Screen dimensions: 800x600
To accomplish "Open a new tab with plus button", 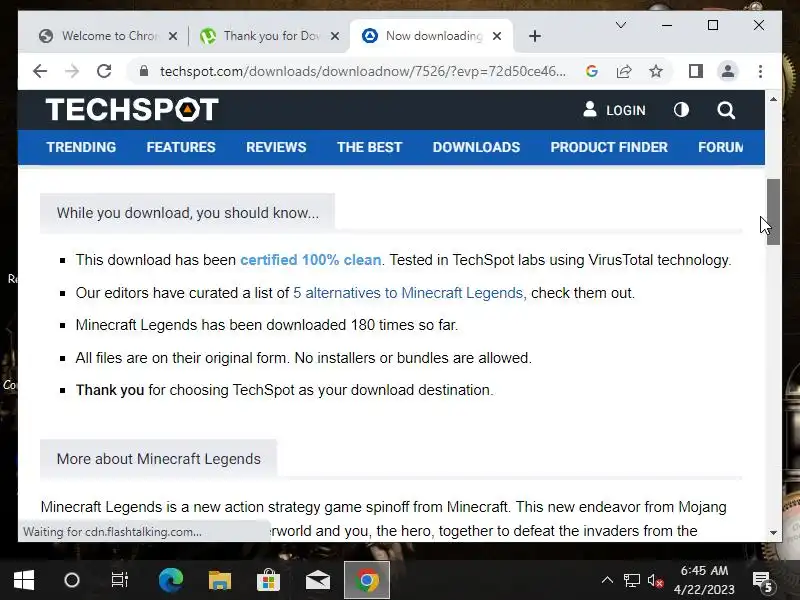I will click(535, 36).
